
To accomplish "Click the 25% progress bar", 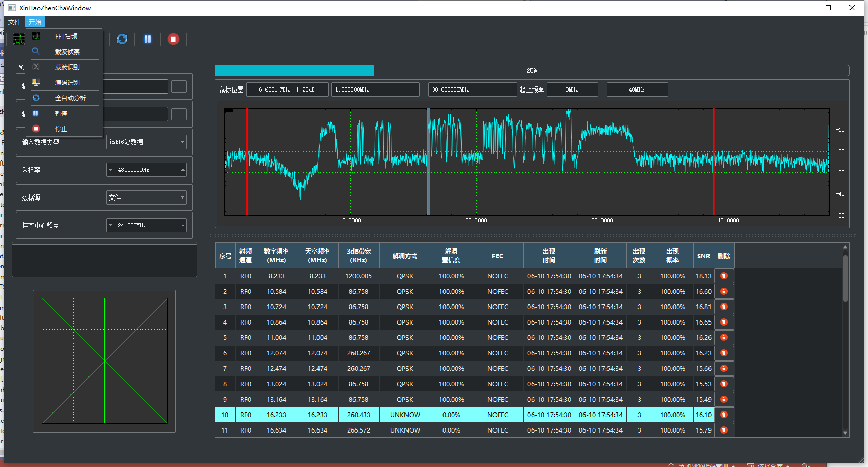I will click(532, 70).
